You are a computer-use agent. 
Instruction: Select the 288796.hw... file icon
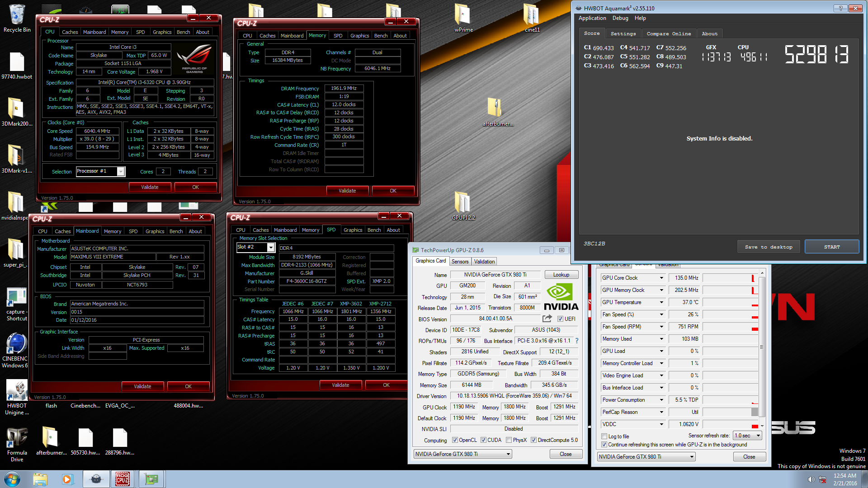[120, 441]
